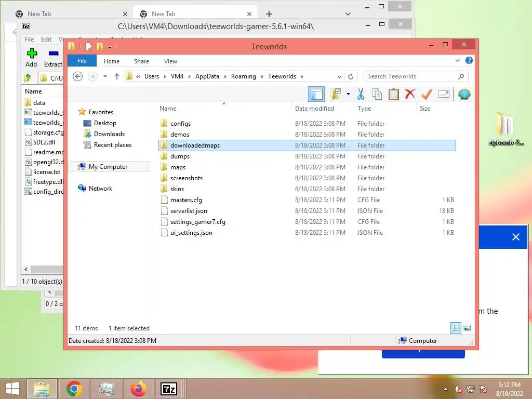
Task: Open Quick Access Toolbar customize dropdown
Action: pos(110,47)
